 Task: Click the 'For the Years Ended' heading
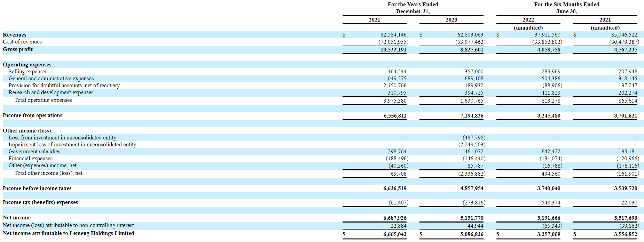(x=413, y=5)
